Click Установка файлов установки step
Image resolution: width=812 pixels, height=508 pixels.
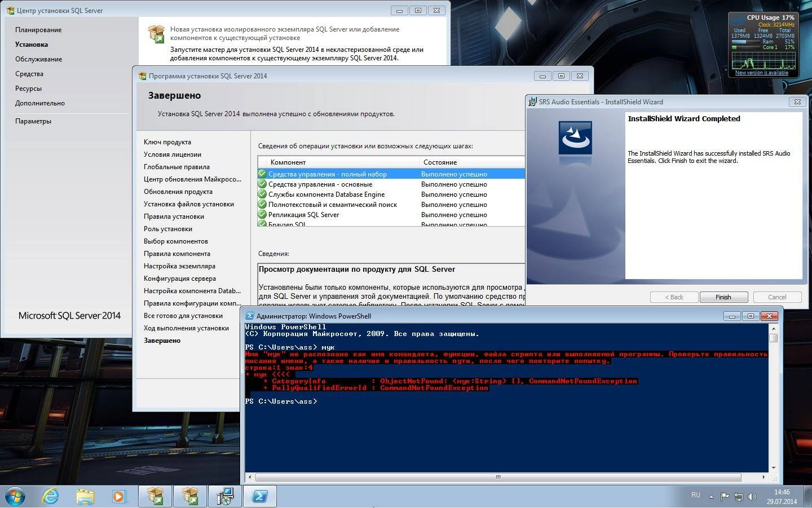[x=189, y=204]
